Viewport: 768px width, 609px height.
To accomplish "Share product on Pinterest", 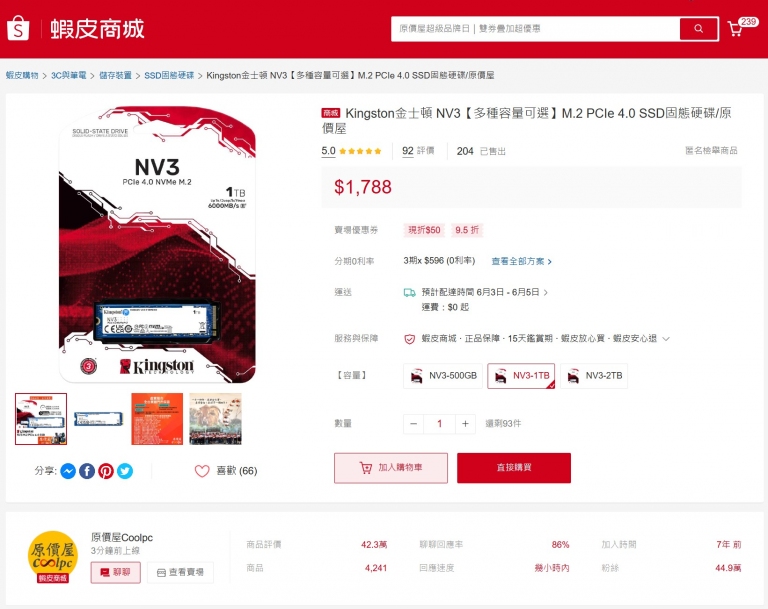I will [x=106, y=471].
